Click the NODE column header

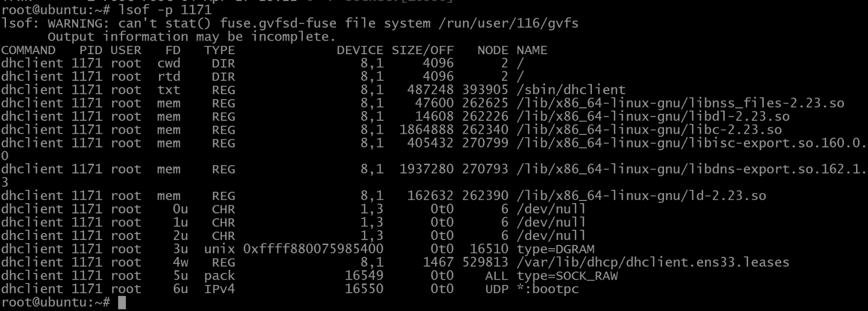point(493,50)
